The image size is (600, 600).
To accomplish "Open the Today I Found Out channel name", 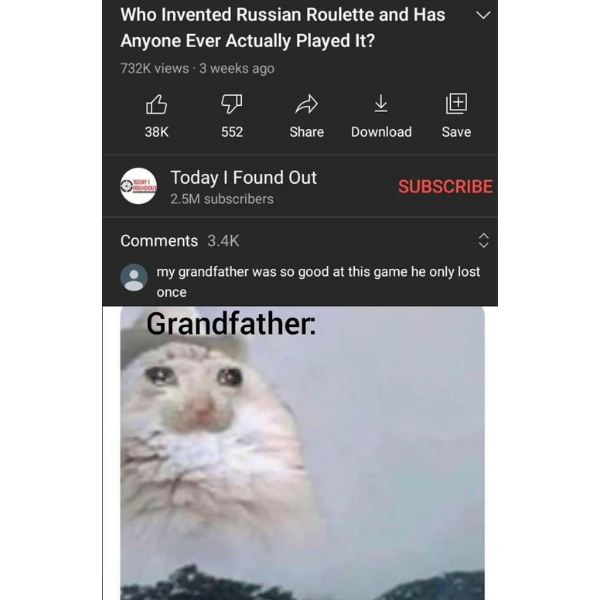I will (244, 178).
